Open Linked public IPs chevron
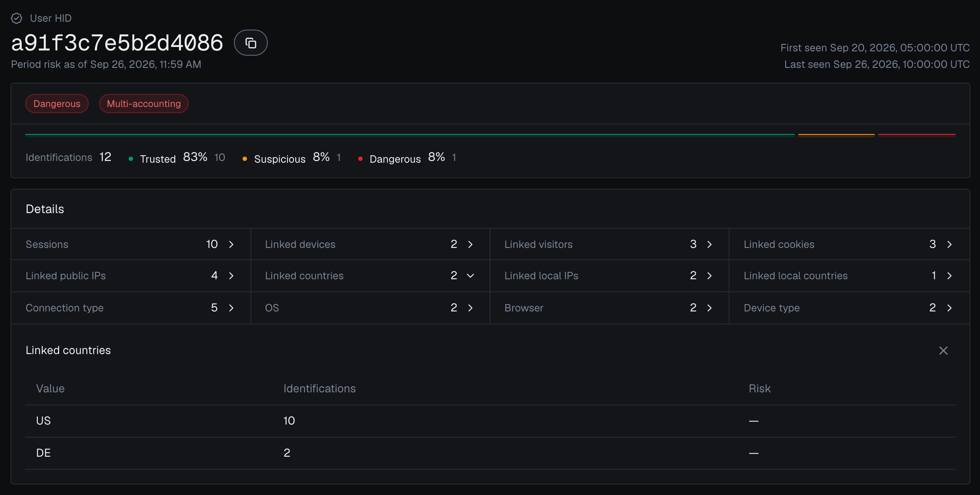Screen dimensions: 980x495 pyautogui.click(x=231, y=276)
